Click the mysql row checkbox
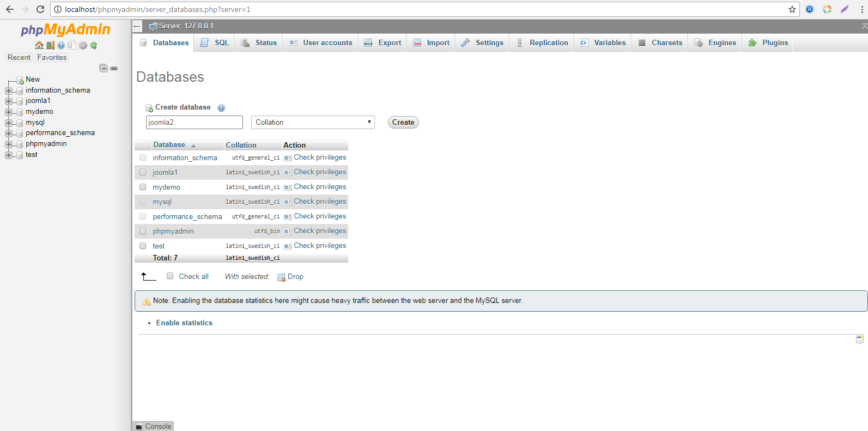The width and height of the screenshot is (868, 431). coord(143,202)
